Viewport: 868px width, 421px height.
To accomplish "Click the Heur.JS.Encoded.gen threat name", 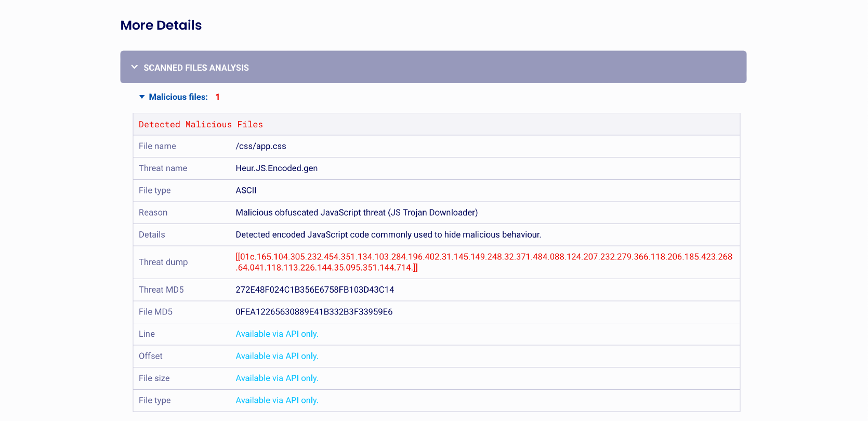I will pos(277,168).
